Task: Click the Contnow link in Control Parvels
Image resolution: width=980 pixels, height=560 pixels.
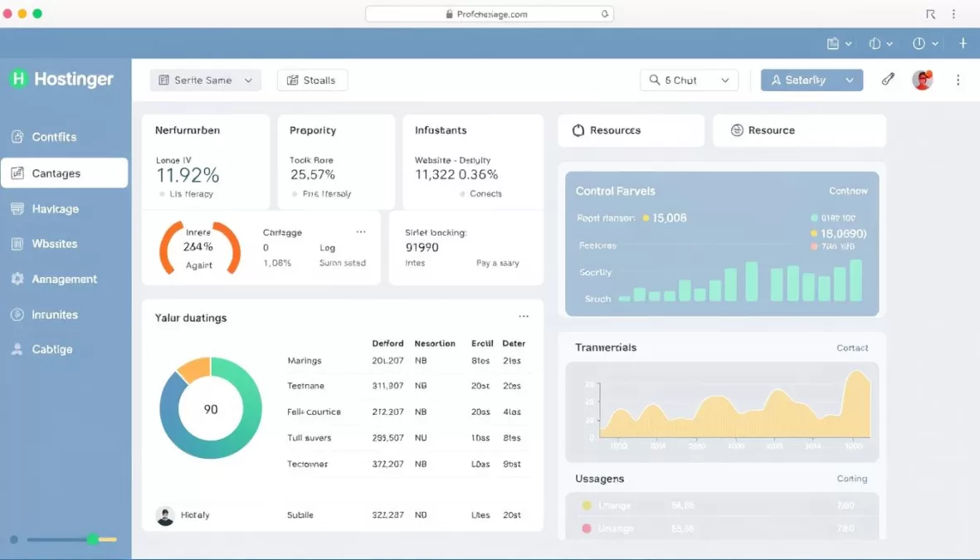Action: click(x=847, y=191)
